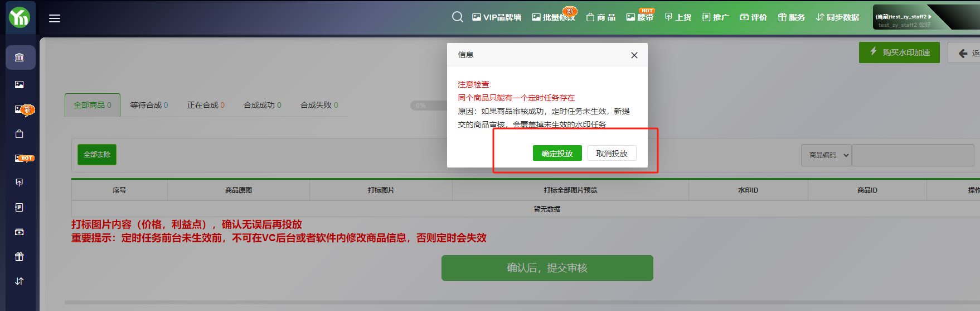The image size is (980, 311).
Task: Click the hamburger menu icon
Action: tap(55, 18)
